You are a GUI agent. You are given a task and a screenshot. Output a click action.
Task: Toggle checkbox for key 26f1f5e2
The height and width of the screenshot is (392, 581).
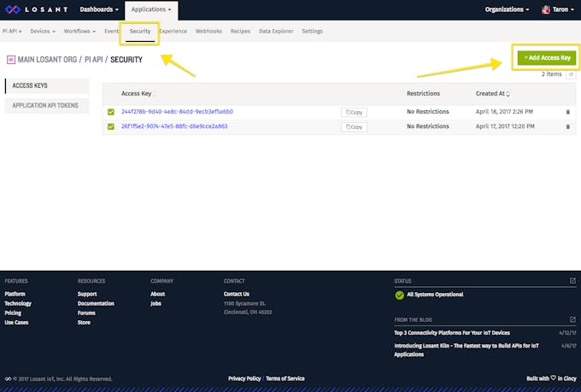click(x=111, y=126)
